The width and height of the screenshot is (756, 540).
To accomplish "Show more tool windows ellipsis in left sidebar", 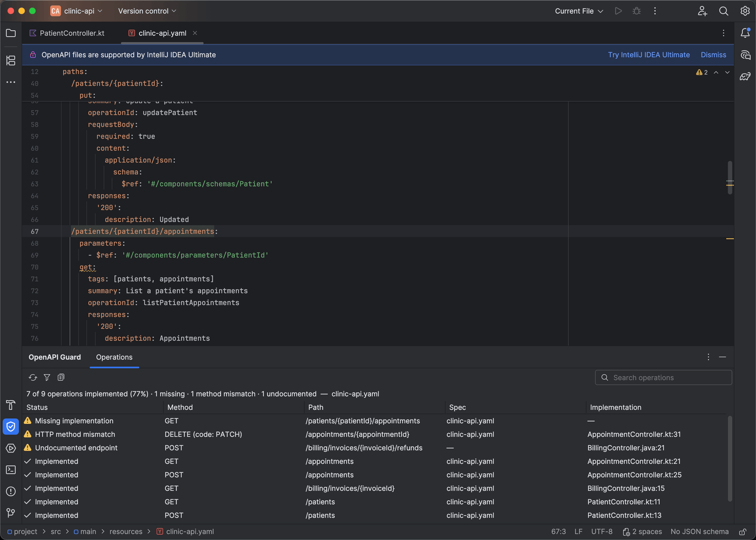I will 11,82.
